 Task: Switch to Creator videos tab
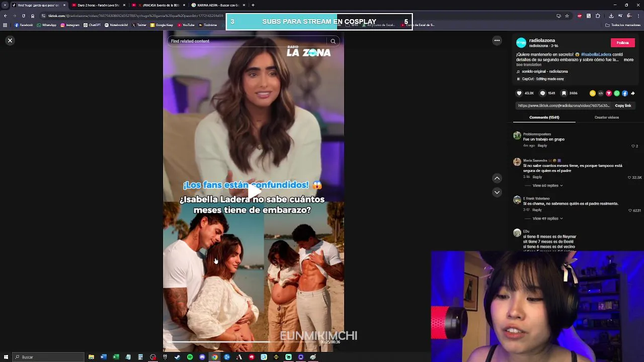pos(606,117)
